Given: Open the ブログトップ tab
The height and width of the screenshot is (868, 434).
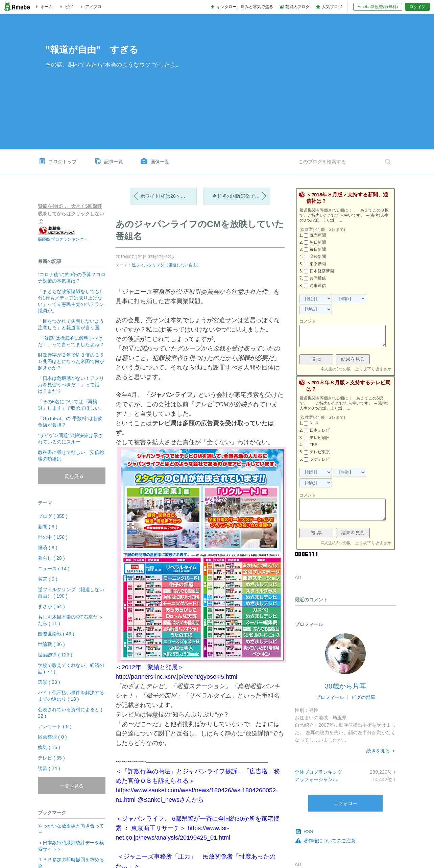Looking at the screenshot, I should [58, 162].
